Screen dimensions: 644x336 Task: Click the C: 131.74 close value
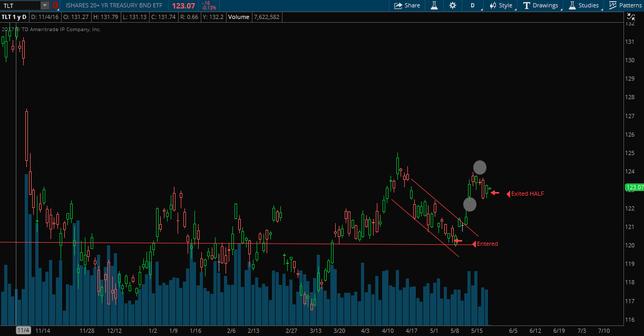(163, 17)
